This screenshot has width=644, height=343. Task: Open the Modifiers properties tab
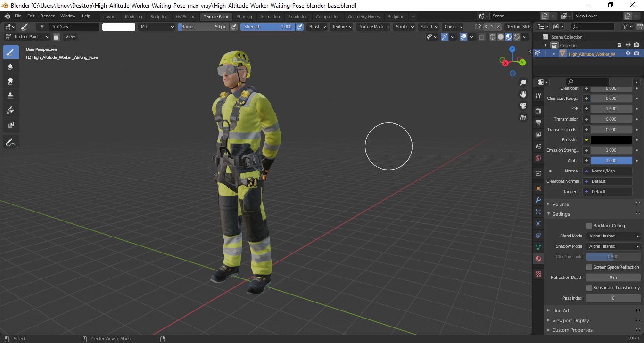tap(538, 200)
